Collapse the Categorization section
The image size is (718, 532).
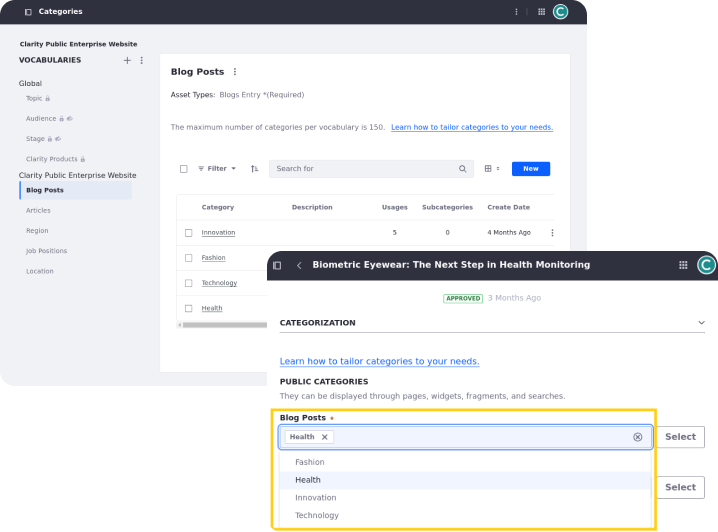(x=701, y=323)
